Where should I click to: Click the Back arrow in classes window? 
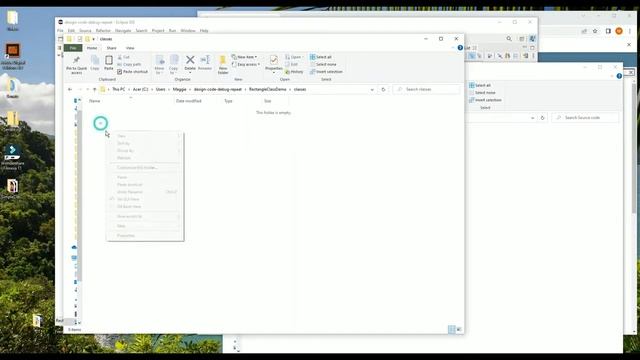[70, 89]
